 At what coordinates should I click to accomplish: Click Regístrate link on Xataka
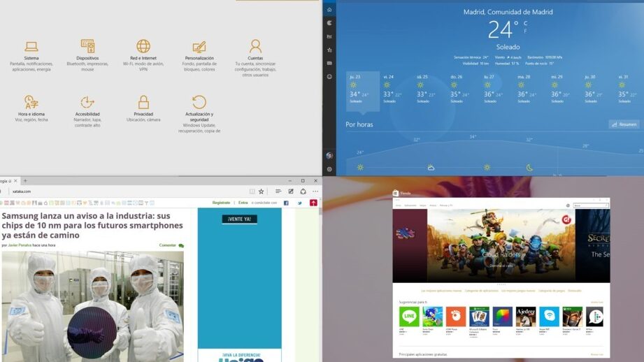(221, 203)
